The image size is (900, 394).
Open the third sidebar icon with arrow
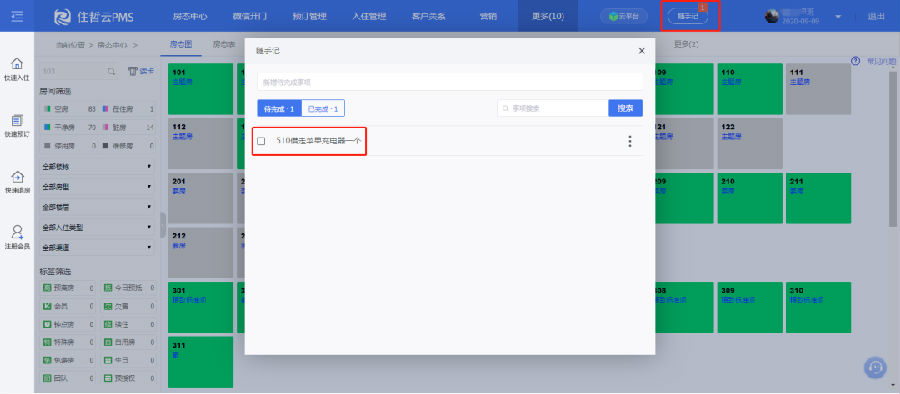tap(17, 182)
